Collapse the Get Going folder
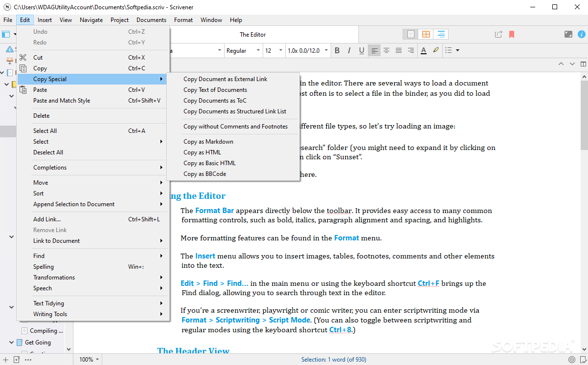588x365 pixels. coord(12,343)
